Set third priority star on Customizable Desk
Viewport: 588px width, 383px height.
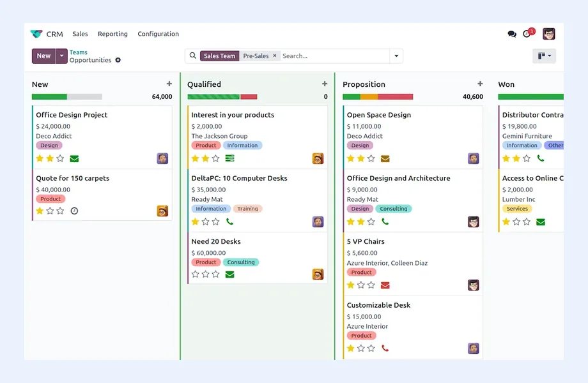[371, 348]
